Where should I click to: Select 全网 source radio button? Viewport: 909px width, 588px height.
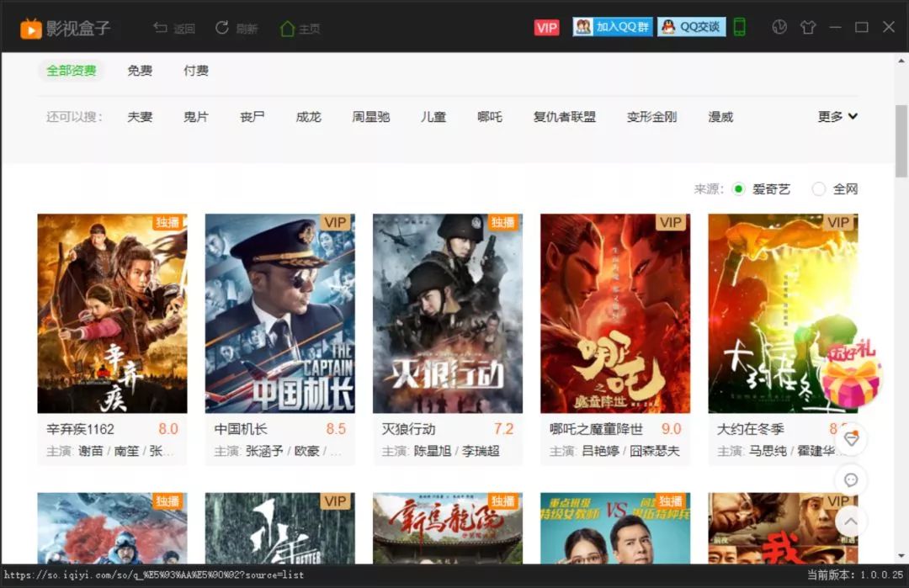(x=819, y=189)
